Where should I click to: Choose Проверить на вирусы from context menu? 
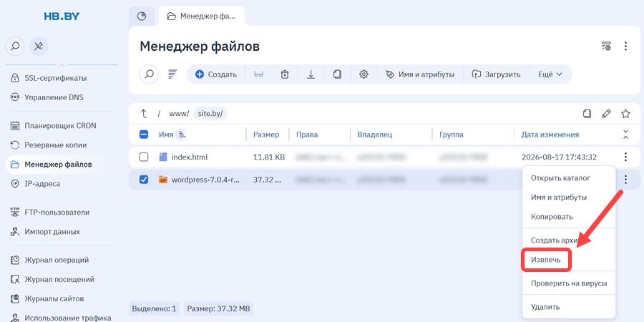pos(569,283)
